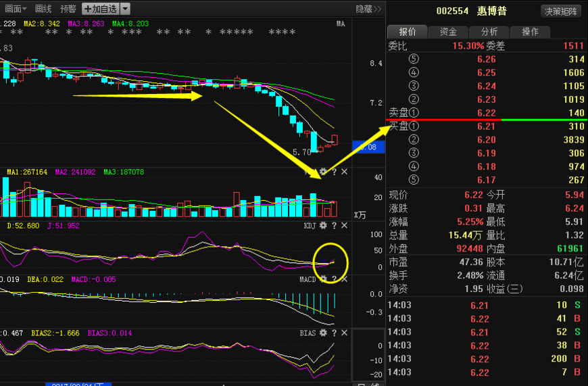Click 今开 5.94 value
The width and height of the screenshot is (588, 386).
click(x=574, y=195)
